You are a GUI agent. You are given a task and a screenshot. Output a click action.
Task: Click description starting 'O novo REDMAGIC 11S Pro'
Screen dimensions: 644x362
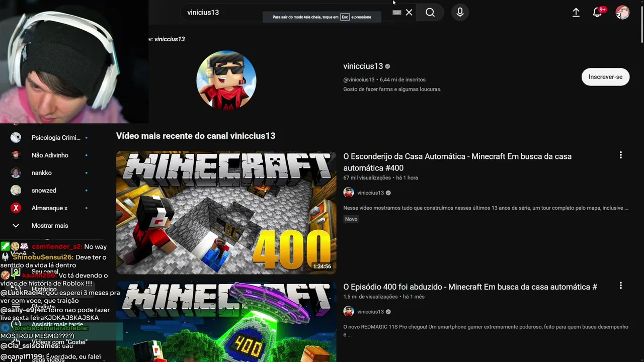(486, 330)
